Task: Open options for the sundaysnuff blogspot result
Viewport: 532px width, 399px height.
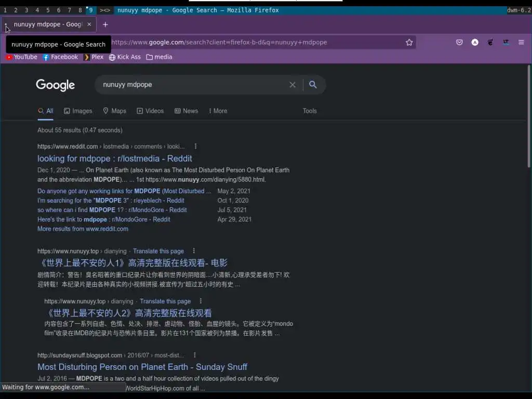Action: click(x=194, y=355)
